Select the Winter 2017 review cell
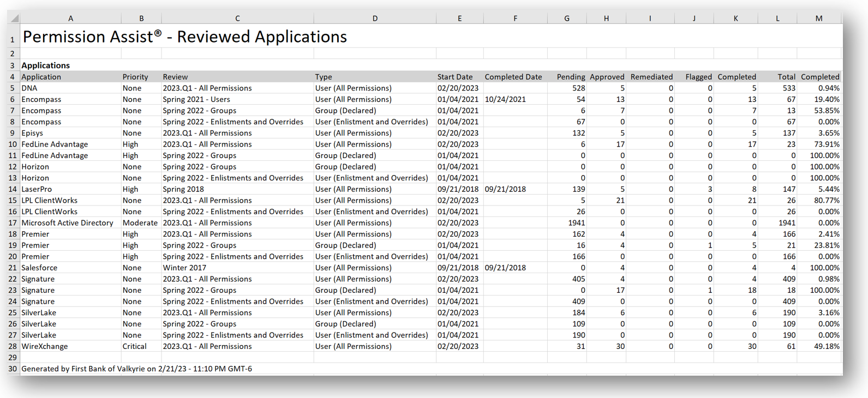 click(x=184, y=268)
